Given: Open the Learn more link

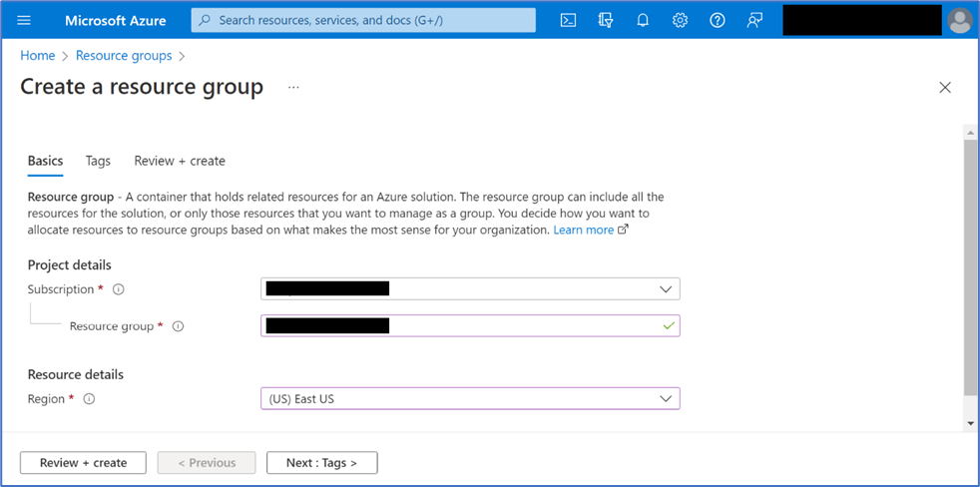Looking at the screenshot, I should [x=583, y=230].
